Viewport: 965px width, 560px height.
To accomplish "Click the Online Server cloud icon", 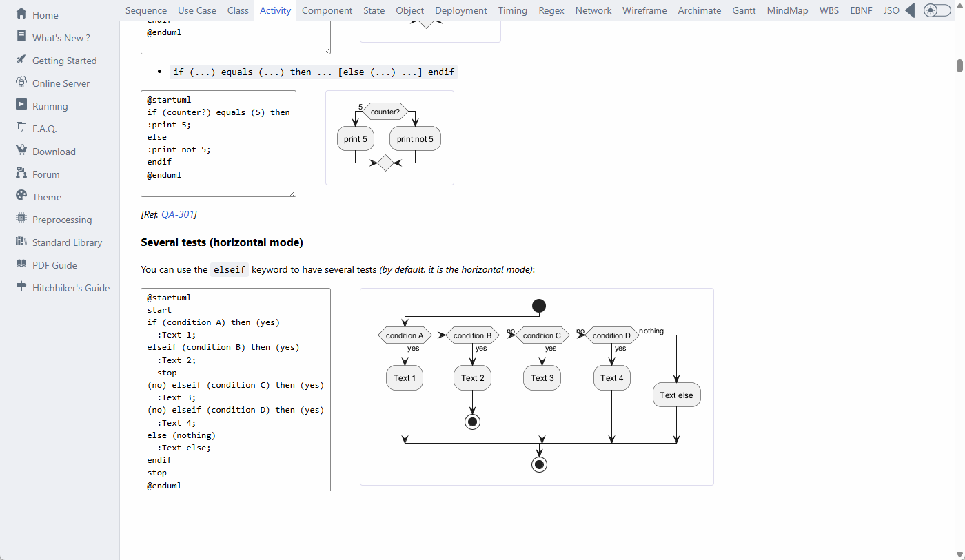I will coord(21,82).
